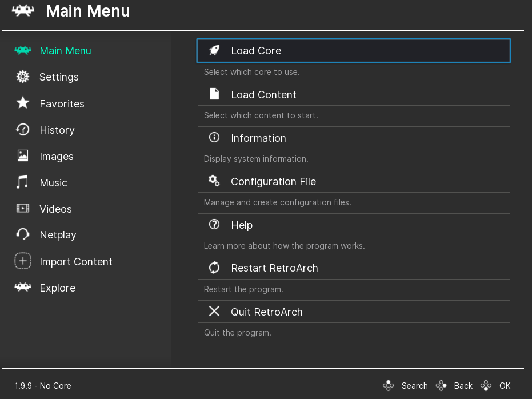Click the star icon for Favorites
This screenshot has width=532, height=399.
23,103
